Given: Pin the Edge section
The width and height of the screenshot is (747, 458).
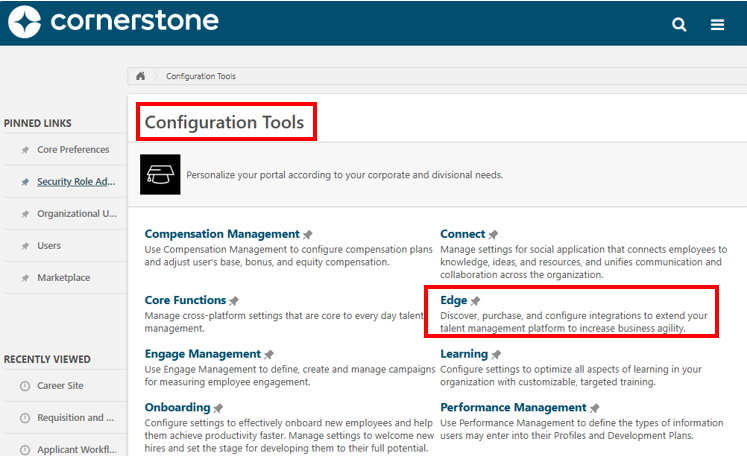Looking at the screenshot, I should (x=475, y=301).
